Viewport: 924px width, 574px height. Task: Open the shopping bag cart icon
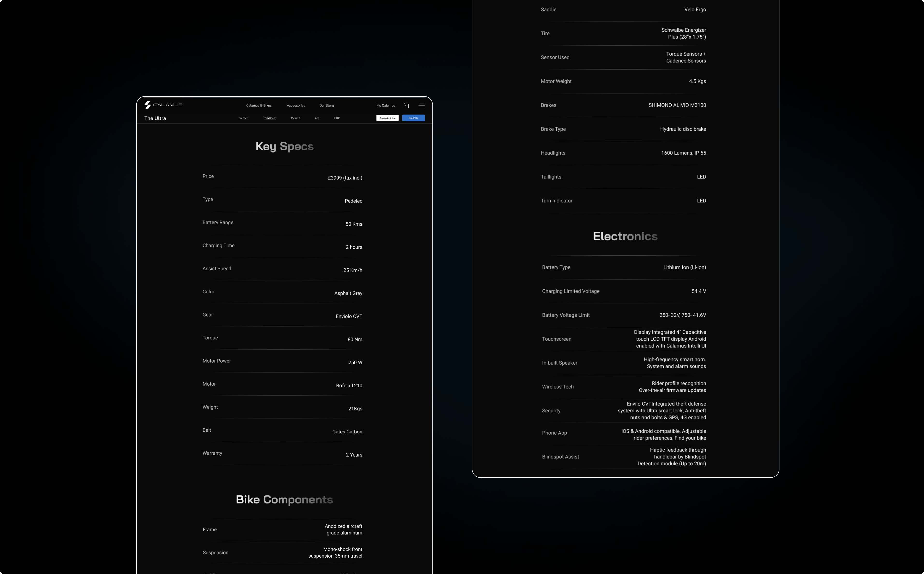point(406,106)
